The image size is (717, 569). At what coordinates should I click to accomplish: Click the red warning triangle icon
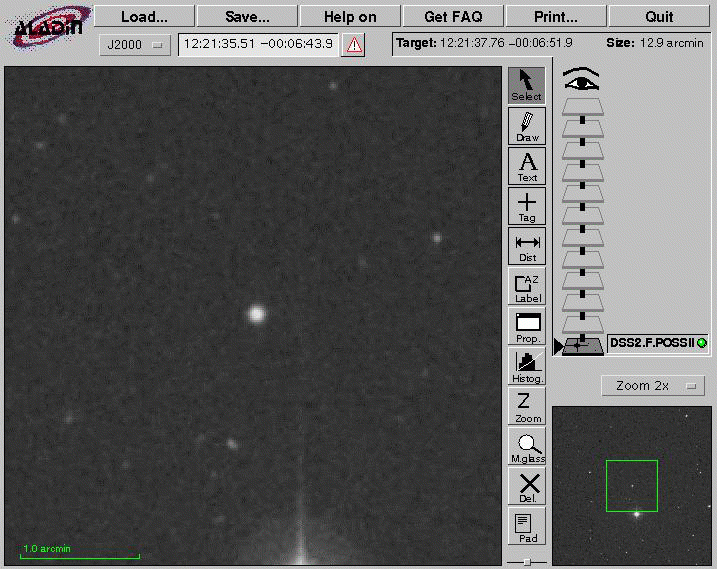tap(353, 45)
